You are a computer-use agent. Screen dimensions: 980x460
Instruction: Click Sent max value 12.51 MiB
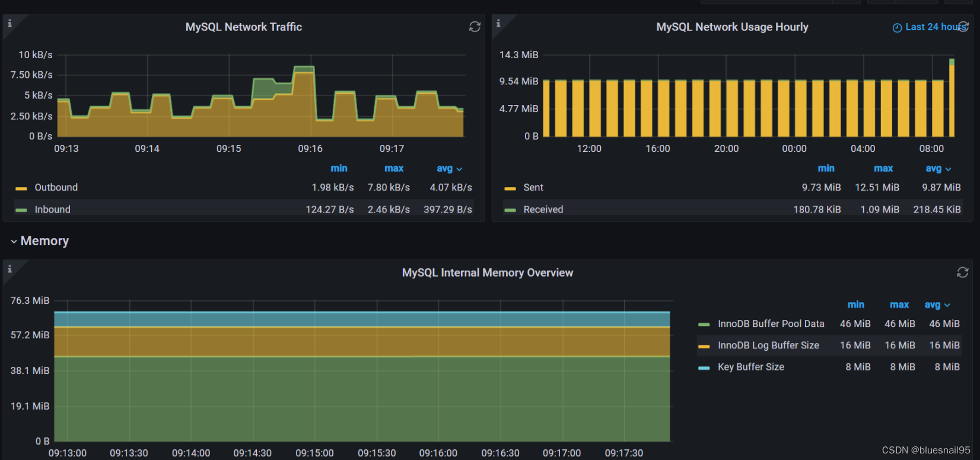pos(877,188)
